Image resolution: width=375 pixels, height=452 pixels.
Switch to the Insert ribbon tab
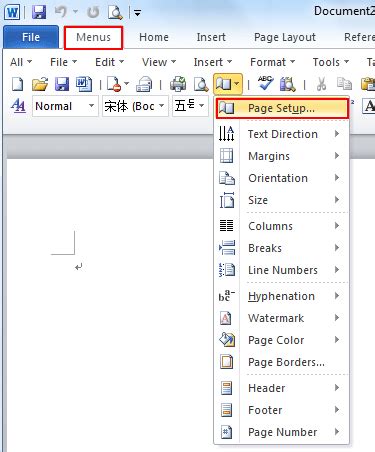211,37
